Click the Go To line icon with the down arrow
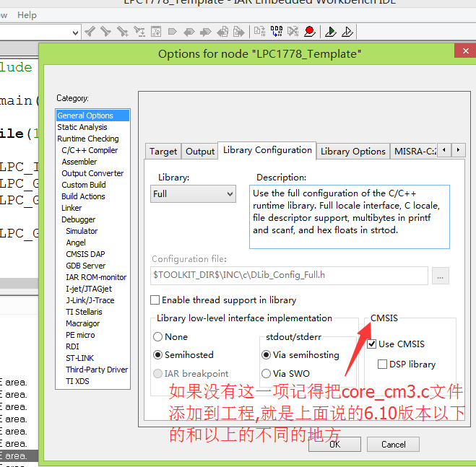 coord(139,31)
